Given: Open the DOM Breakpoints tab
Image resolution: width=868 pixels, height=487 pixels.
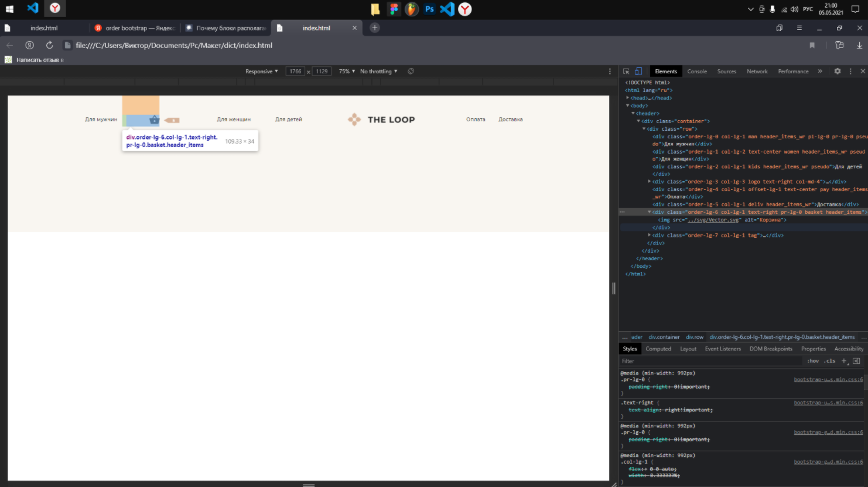Looking at the screenshot, I should [771, 349].
